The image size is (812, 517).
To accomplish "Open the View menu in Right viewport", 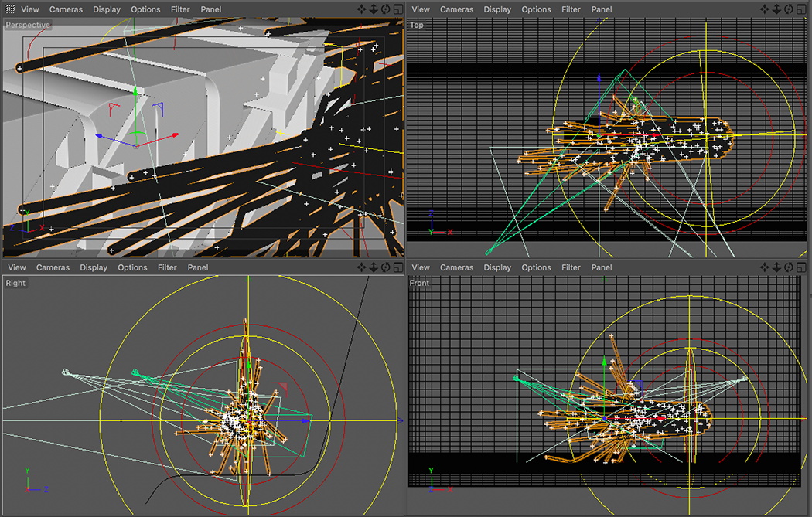I will [16, 267].
